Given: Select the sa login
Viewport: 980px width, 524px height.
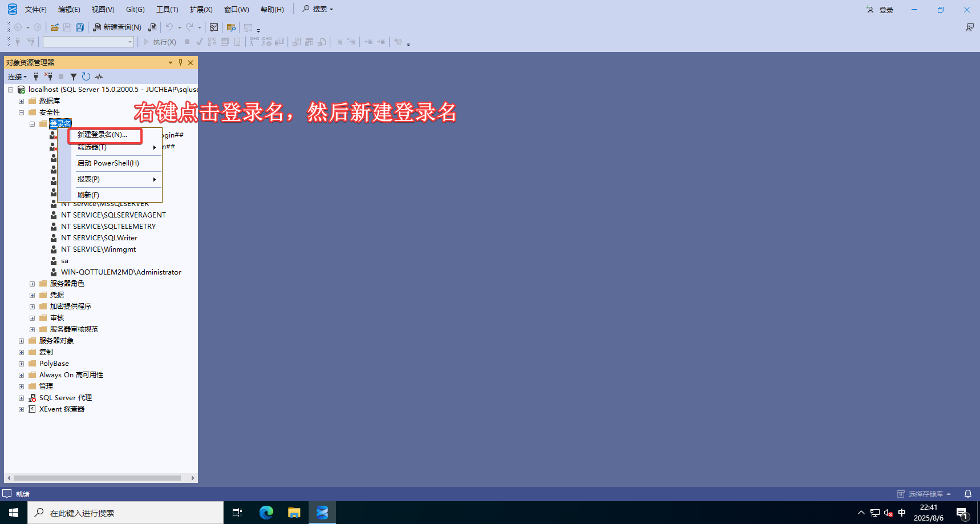Looking at the screenshot, I should click(x=64, y=261).
